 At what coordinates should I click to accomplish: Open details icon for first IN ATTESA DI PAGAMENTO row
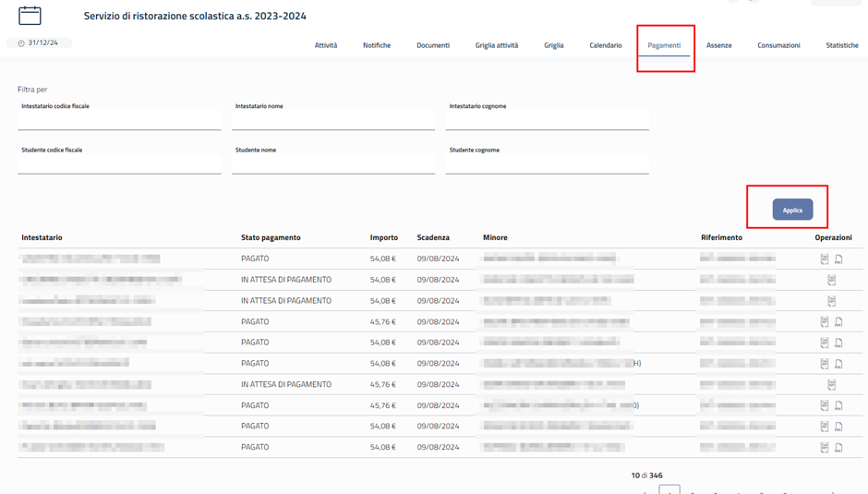(831, 280)
